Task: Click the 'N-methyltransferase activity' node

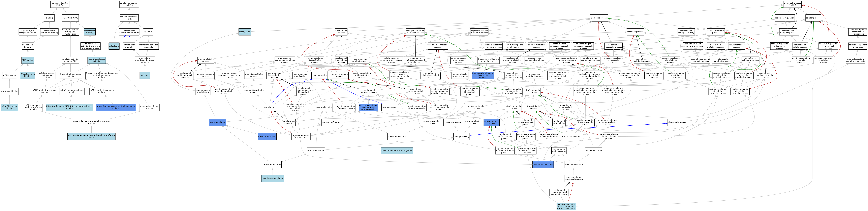Action: (x=149, y=107)
